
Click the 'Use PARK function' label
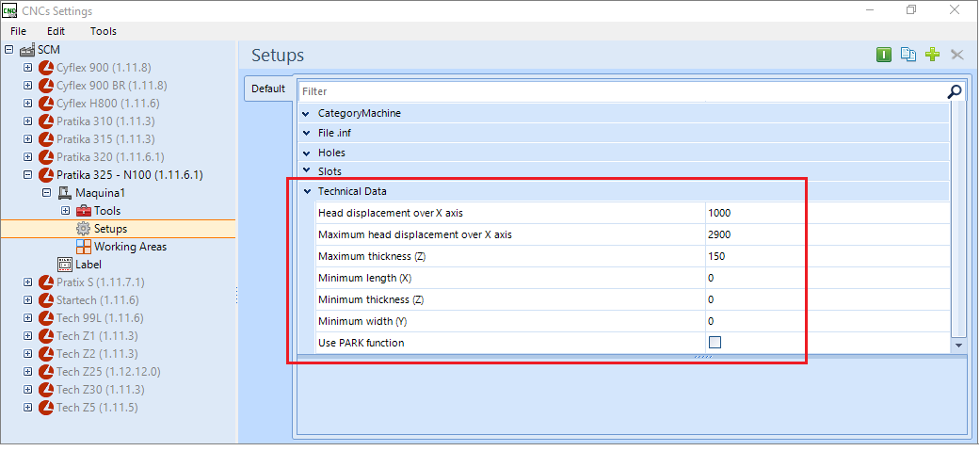361,343
